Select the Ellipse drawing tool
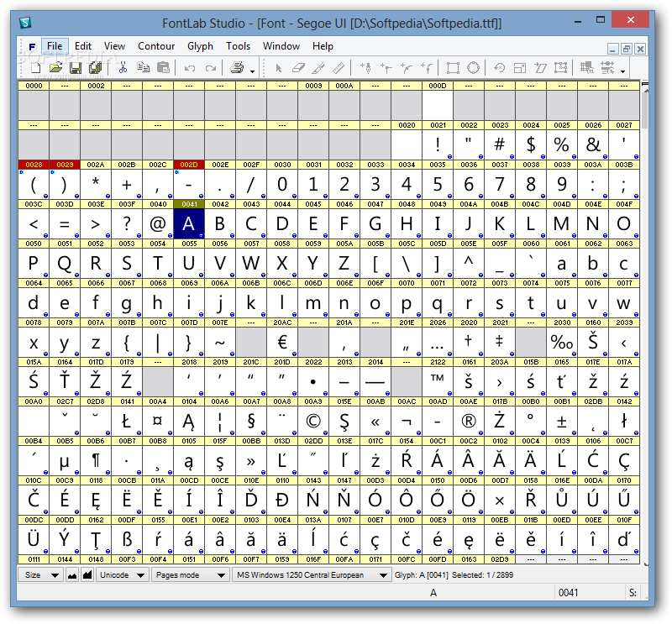This screenshot has height=624, width=672. (x=473, y=68)
